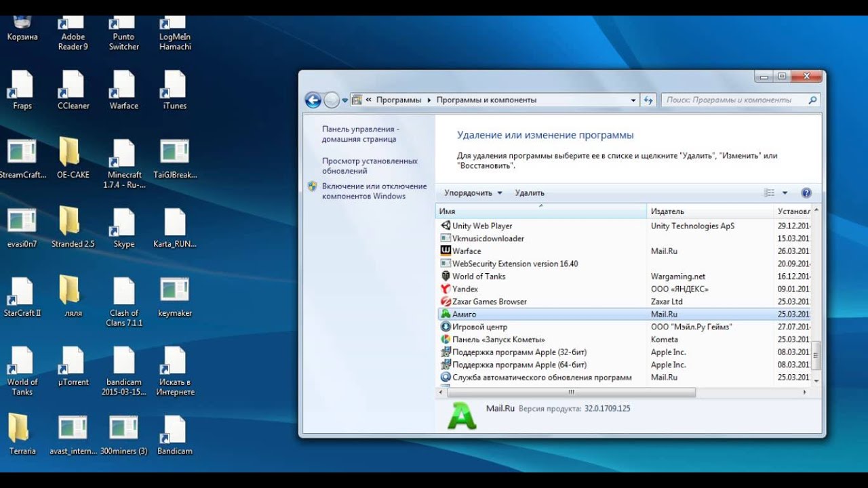Sort by the Установлено column header
Image resolution: width=868 pixels, height=488 pixels.
pyautogui.click(x=793, y=211)
